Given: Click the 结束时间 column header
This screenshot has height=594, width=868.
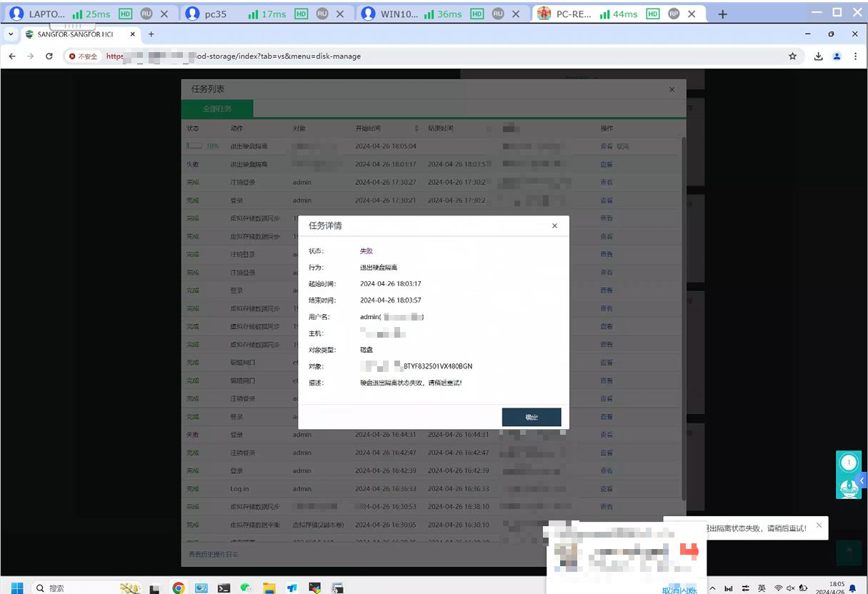Looking at the screenshot, I should (441, 129).
